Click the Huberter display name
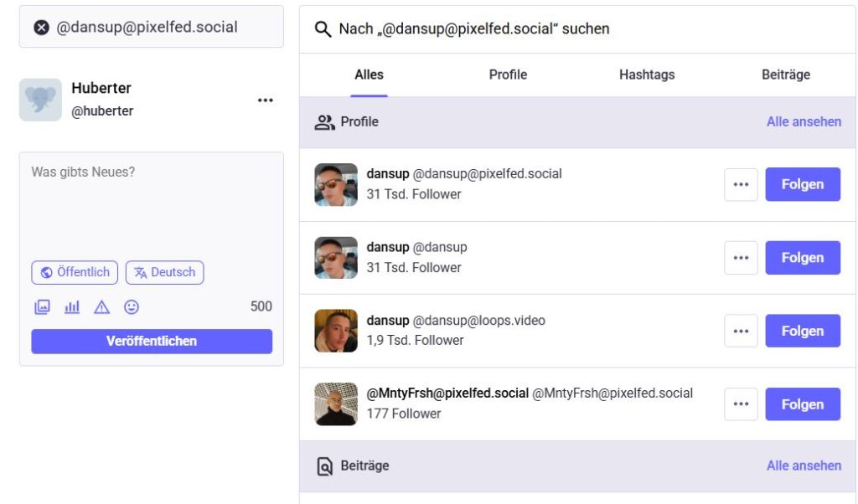858x504 pixels. point(101,88)
